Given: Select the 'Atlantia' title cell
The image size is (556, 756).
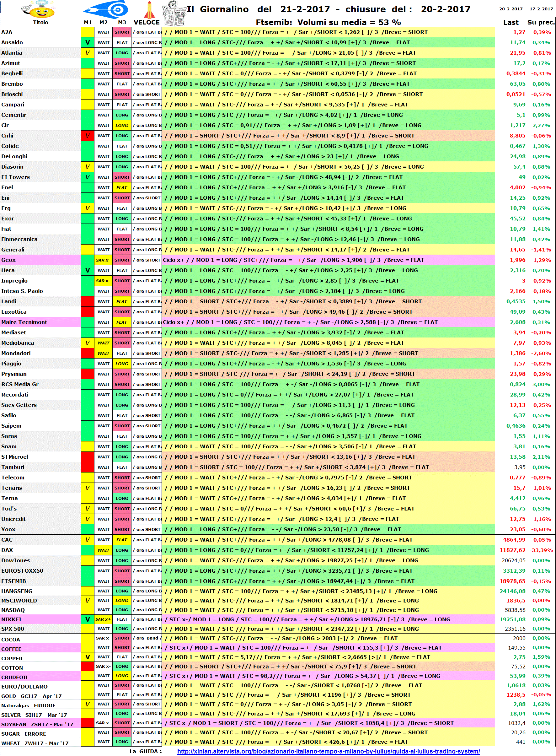Looking at the screenshot, I should click(x=40, y=53).
